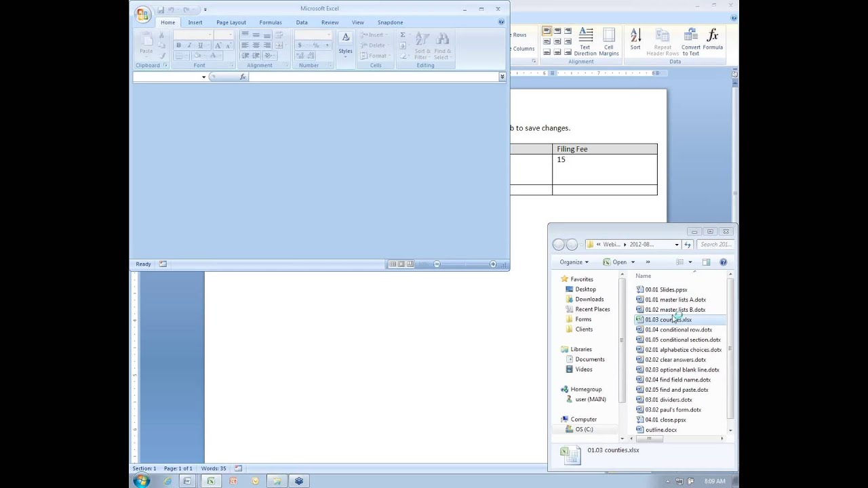The height and width of the screenshot is (488, 868).
Task: Click the Insert button in Excel's Cells group
Action: click(x=374, y=35)
